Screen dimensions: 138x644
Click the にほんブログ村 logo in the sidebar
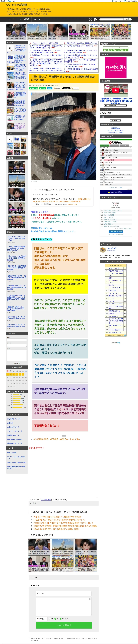[x=116, y=203]
